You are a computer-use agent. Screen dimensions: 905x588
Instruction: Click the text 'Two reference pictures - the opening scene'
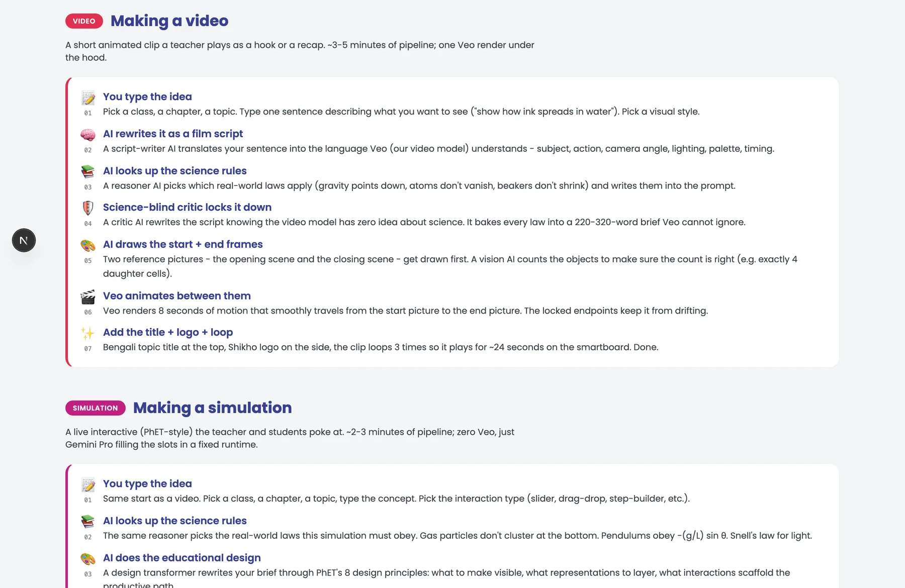(x=450, y=266)
